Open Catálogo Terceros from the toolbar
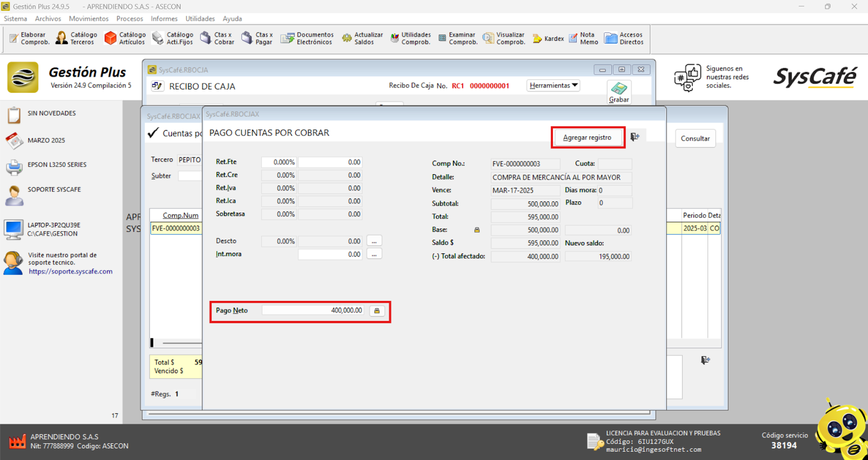Image resolution: width=868 pixels, height=460 pixels. 76,38
